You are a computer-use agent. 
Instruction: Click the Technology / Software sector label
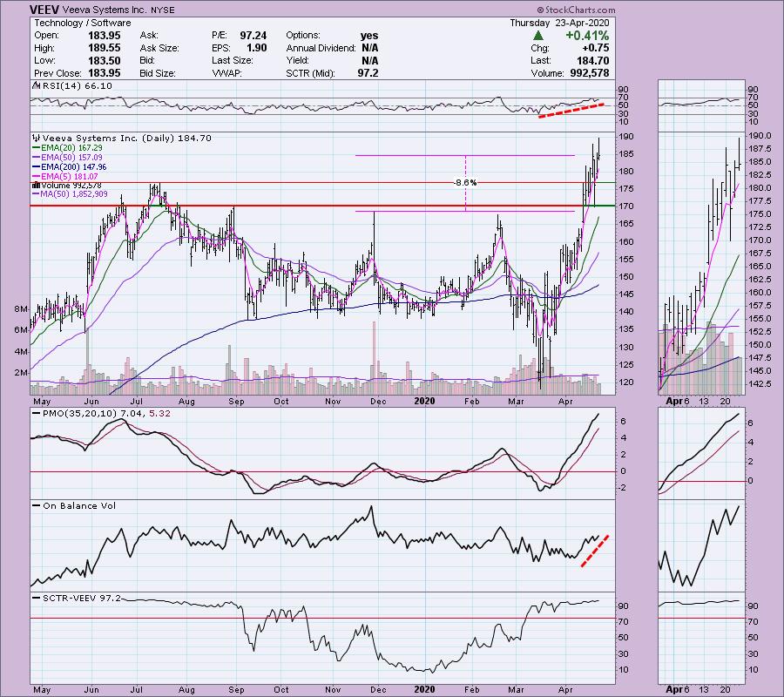pyautogui.click(x=83, y=23)
